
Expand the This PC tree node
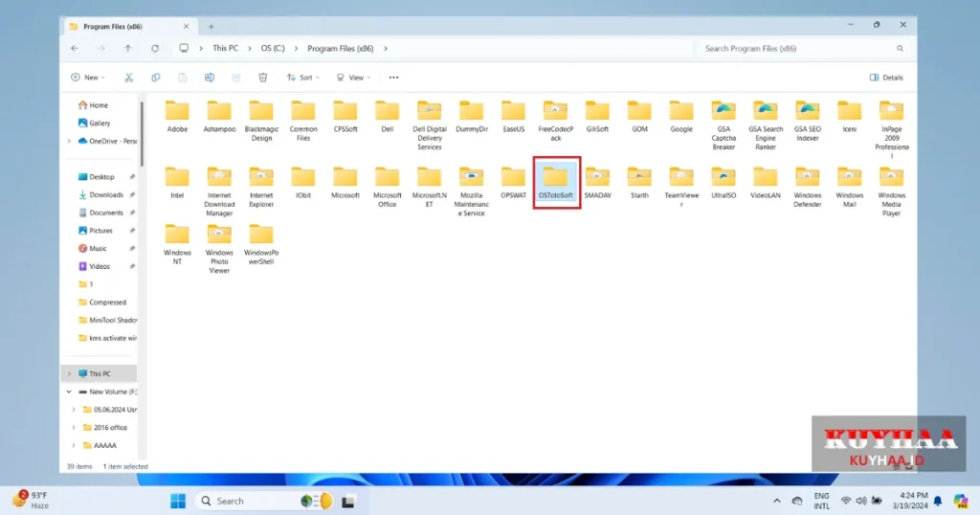[69, 373]
